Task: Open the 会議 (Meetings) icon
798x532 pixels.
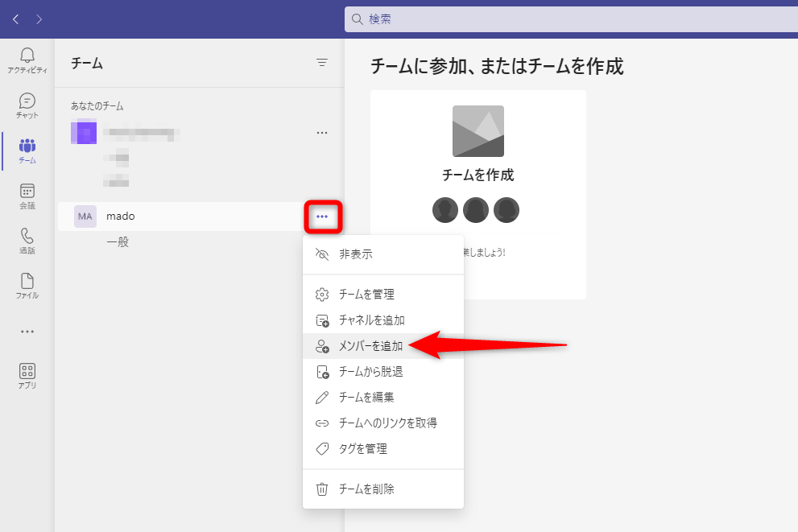Action: (x=27, y=195)
